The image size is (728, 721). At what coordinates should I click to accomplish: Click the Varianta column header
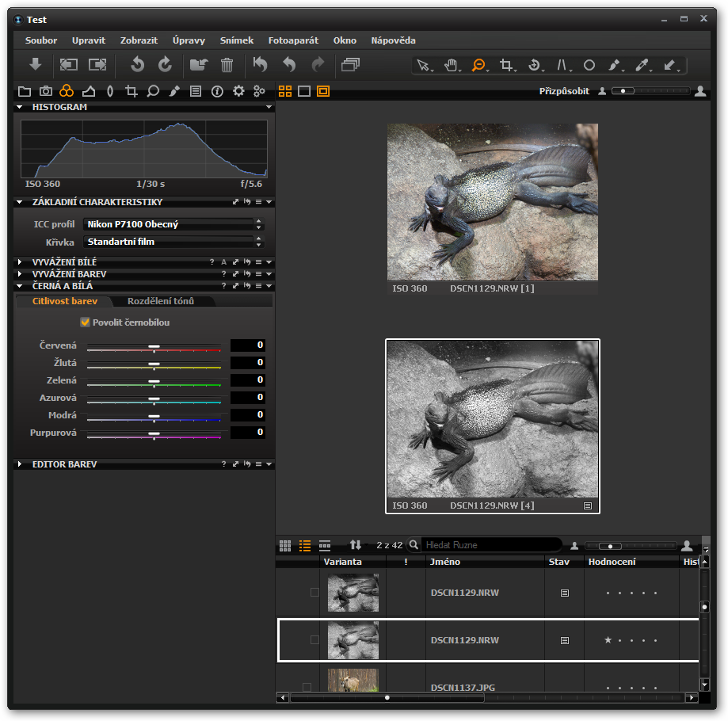(x=353, y=562)
